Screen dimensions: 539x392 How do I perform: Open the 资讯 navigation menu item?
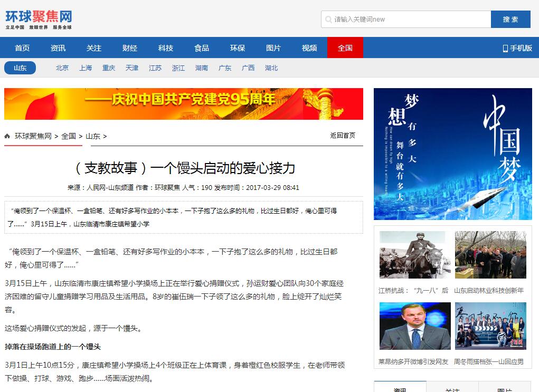58,48
